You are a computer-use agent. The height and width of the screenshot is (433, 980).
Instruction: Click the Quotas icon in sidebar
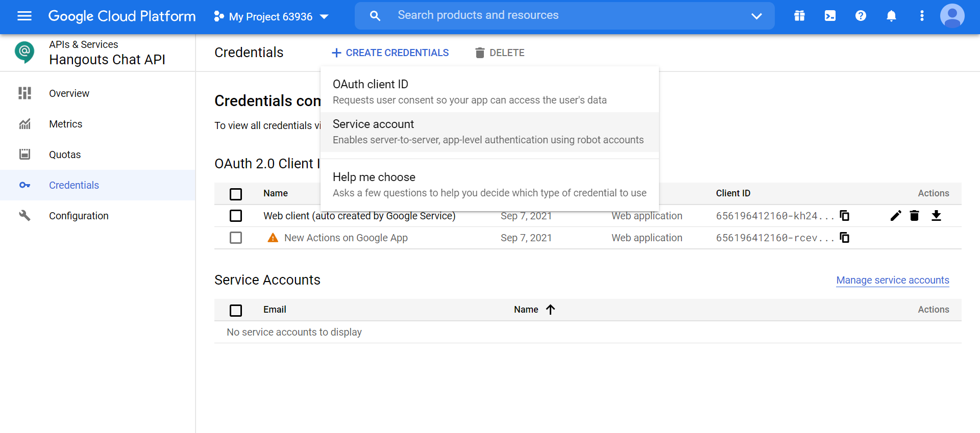pyautogui.click(x=24, y=154)
